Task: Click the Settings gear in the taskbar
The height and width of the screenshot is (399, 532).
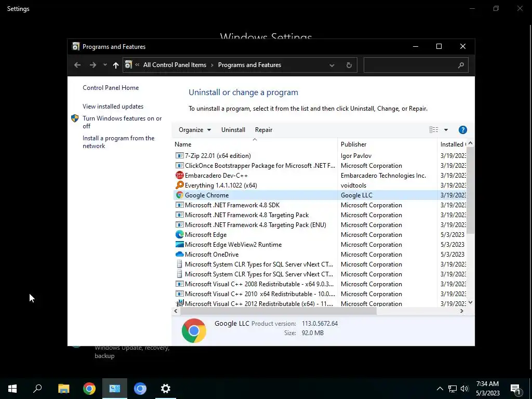Action: point(166,389)
